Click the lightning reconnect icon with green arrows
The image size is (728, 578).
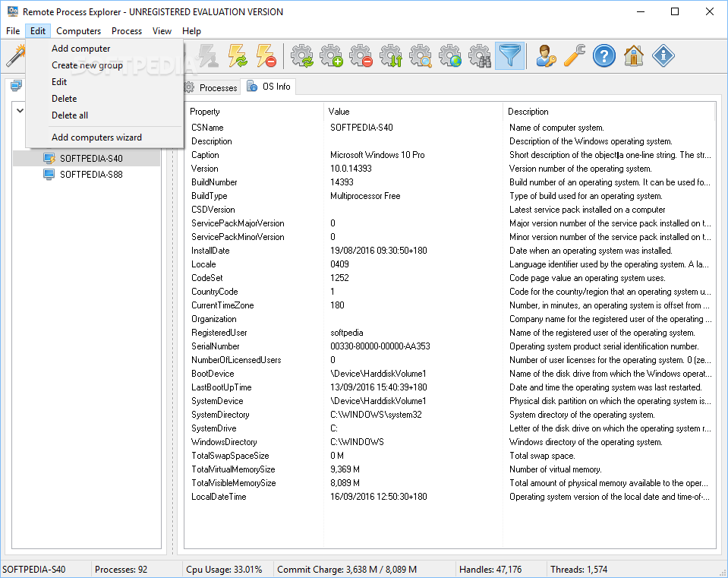pos(238,55)
